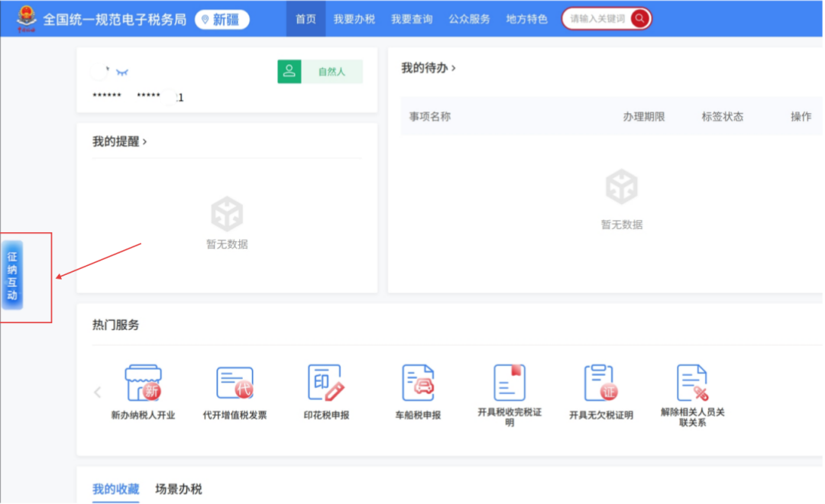The height and width of the screenshot is (504, 825).
Task: Click previous arrow in 热门服务 carousel
Action: pos(97,392)
